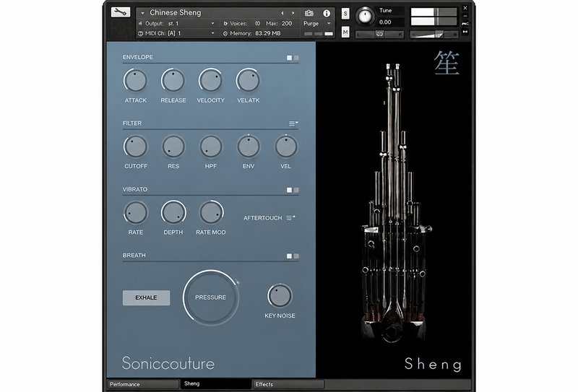Screen dimensions: 578x392
Task: Click the Filter Cutoff knob
Action: pos(135,147)
